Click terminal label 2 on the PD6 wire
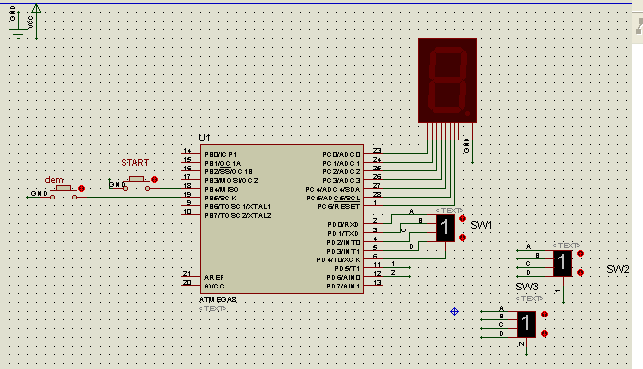The image size is (643, 369). tap(393, 273)
